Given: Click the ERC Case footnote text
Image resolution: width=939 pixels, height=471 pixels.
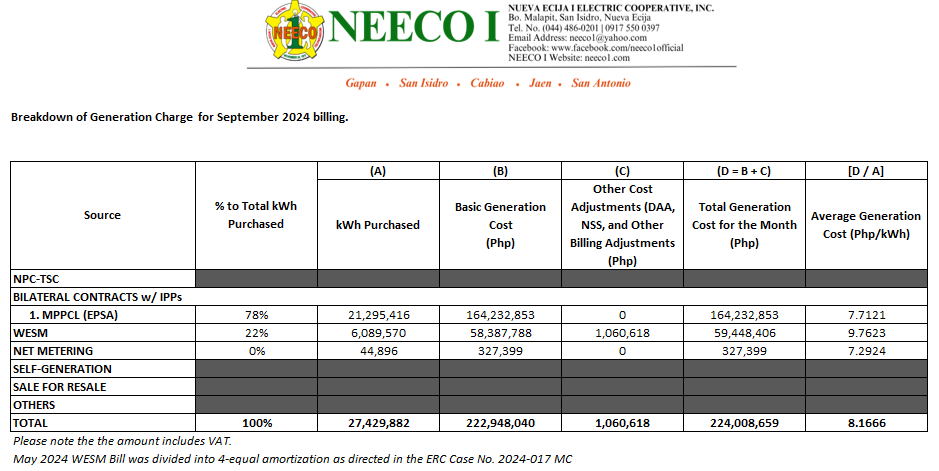Looking at the screenshot, I should pos(292,458).
